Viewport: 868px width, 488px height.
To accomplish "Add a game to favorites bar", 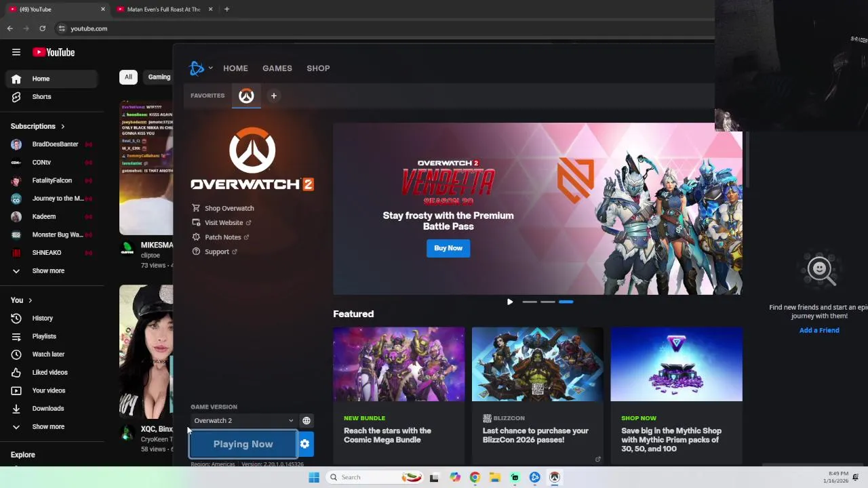I will pyautogui.click(x=274, y=96).
